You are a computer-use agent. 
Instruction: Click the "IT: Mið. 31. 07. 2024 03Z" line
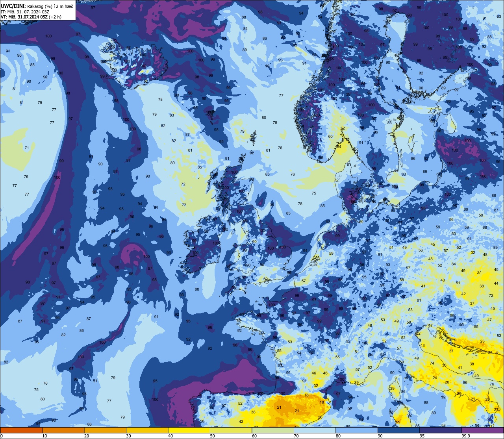25,12
